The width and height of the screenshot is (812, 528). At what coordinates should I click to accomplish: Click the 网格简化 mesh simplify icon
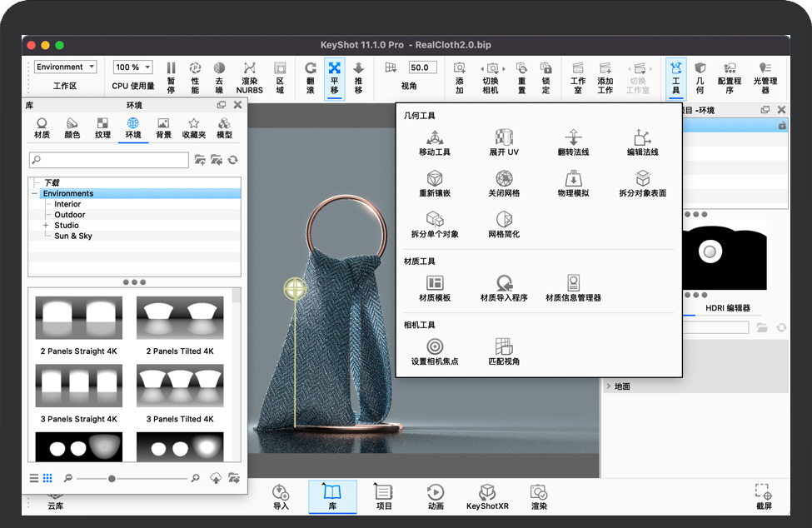(504, 220)
